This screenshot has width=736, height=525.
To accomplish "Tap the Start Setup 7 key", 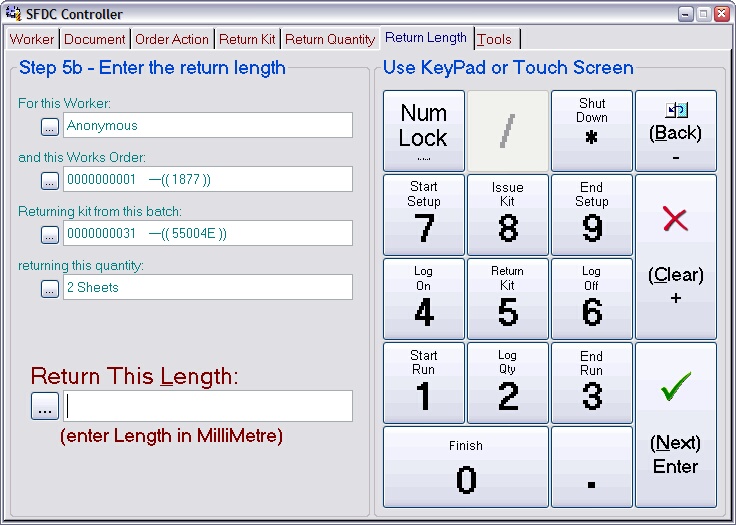I will (x=424, y=215).
